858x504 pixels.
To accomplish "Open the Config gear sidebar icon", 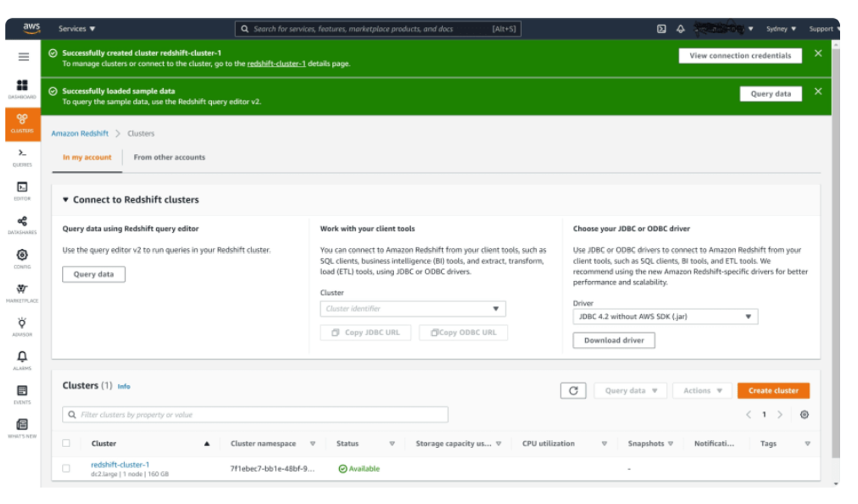I will click(22, 258).
